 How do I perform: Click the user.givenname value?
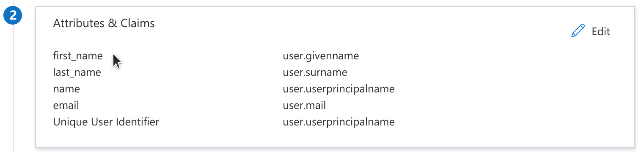[x=321, y=56]
